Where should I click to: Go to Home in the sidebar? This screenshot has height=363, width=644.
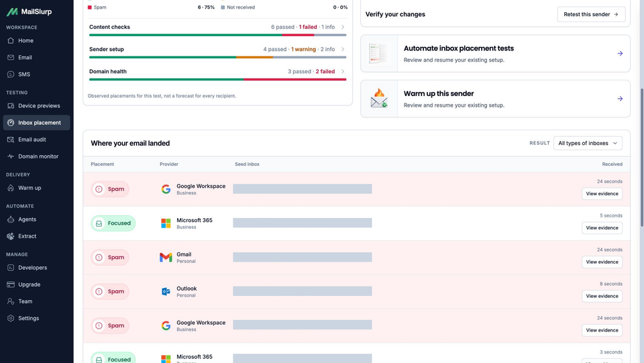point(36,41)
